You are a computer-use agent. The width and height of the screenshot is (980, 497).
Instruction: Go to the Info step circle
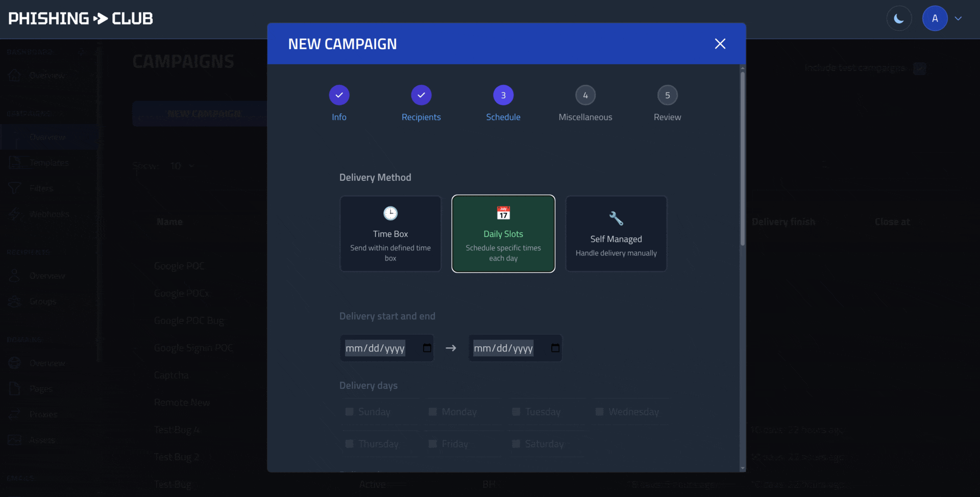point(339,95)
